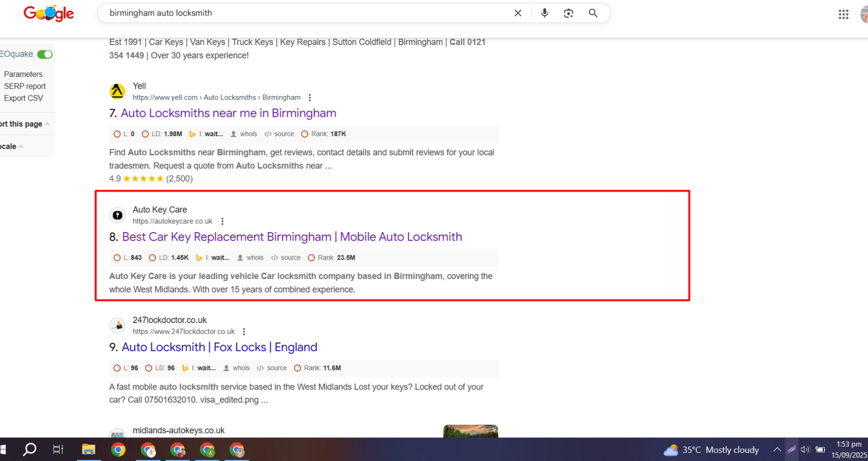Clear the search box text
Screen dimensions: 868x461
518,13
